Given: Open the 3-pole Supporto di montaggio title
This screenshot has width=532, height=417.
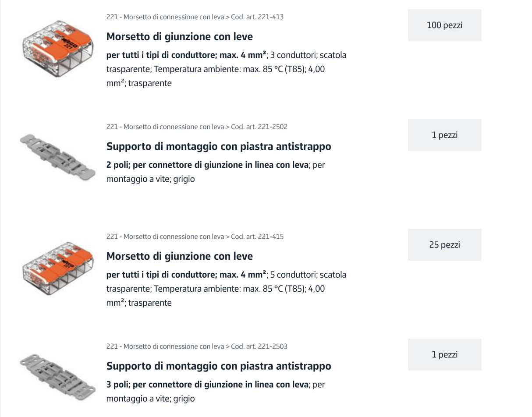Looking at the screenshot, I should (x=218, y=366).
